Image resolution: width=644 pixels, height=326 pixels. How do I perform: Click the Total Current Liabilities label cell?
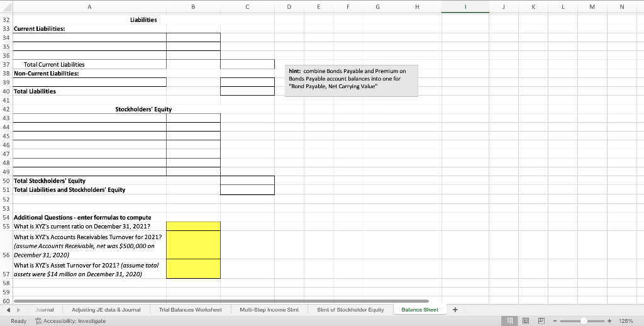(89, 65)
